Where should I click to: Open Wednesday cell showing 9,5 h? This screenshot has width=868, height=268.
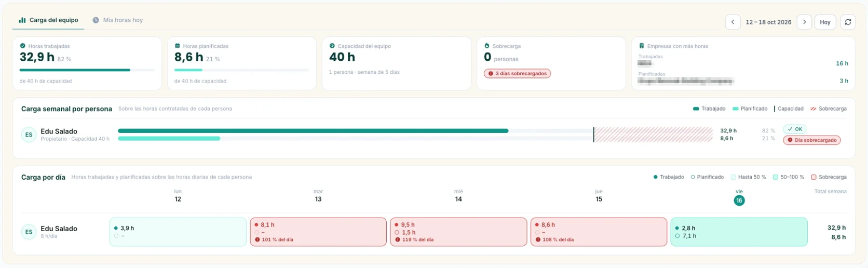[x=458, y=232]
